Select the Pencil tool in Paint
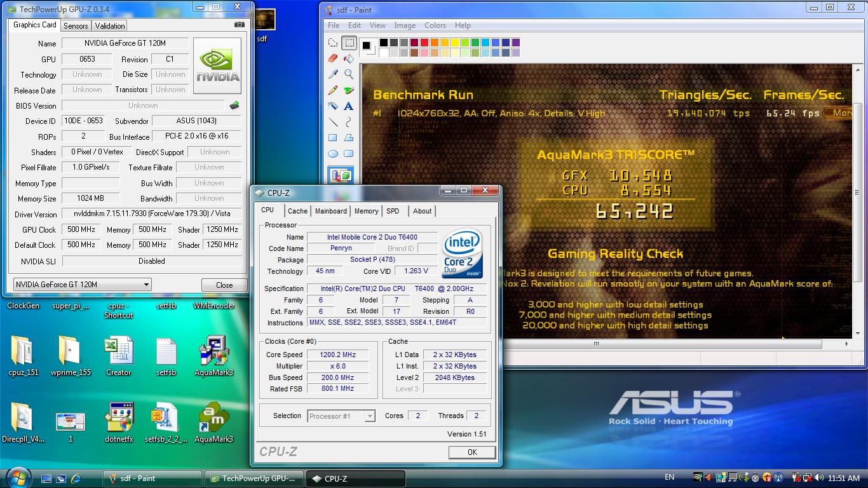868x488 pixels. (x=333, y=90)
